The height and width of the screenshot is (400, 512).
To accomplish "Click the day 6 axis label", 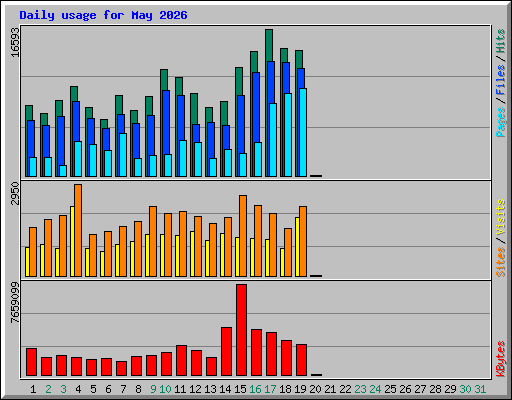I will tap(108, 389).
